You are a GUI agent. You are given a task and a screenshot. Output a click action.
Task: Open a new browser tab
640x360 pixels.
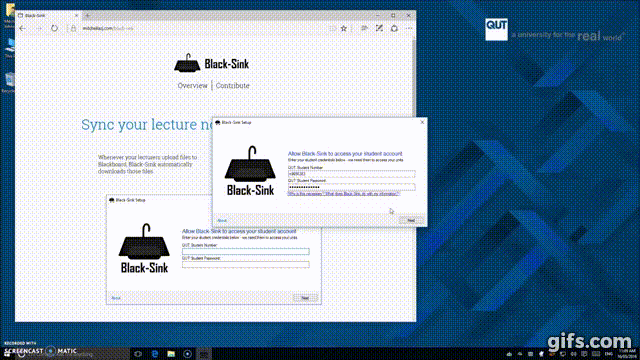coord(87,16)
